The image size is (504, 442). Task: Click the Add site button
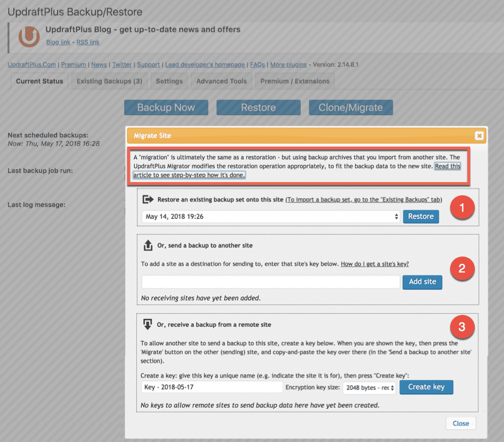tap(422, 282)
